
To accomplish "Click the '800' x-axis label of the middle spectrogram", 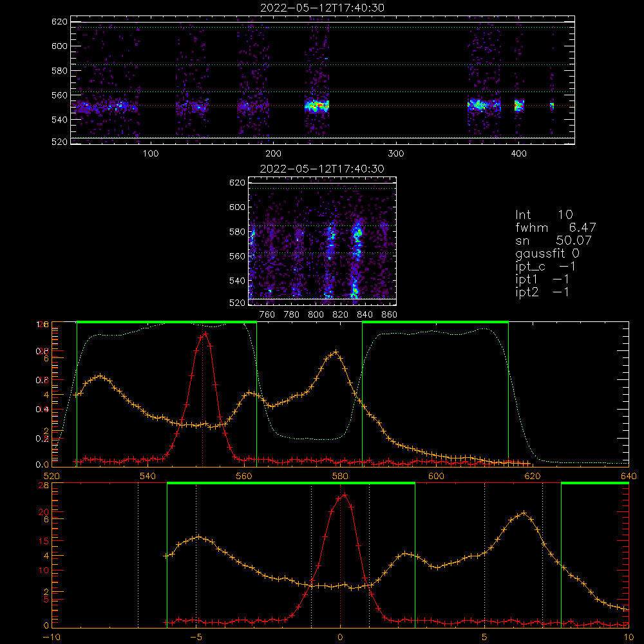I will coord(316,315).
